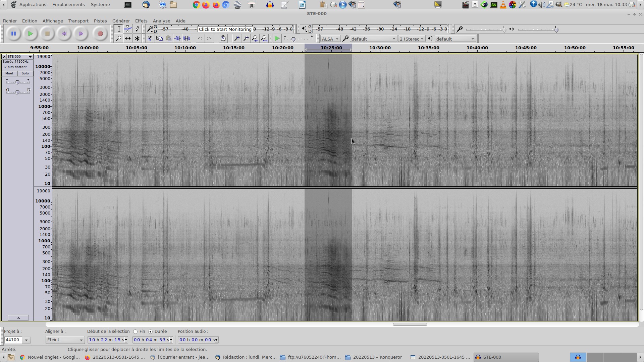Open the Effets menu
This screenshot has height=362, width=644.
click(141, 21)
